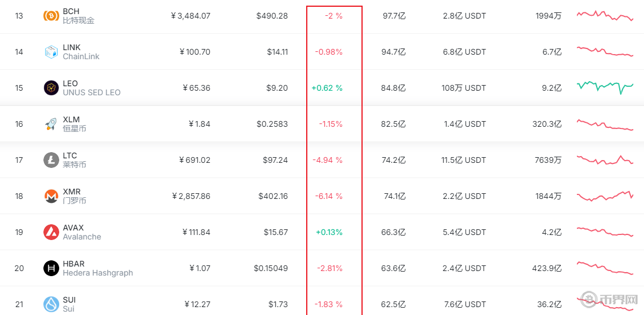View the BCH price trend sparkline

click(x=605, y=15)
